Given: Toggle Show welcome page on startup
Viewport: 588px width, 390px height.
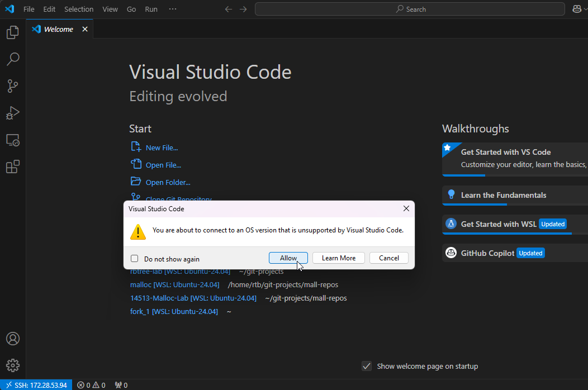Looking at the screenshot, I should click(366, 366).
